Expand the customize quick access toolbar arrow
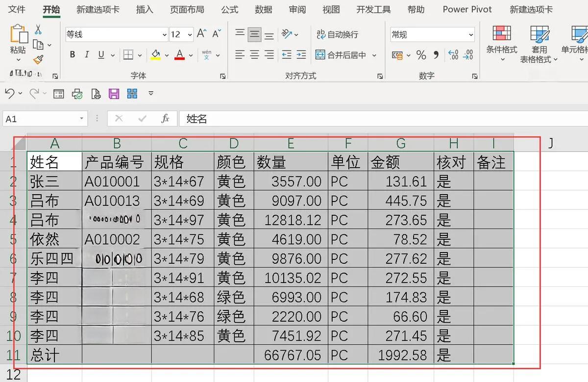 [151, 93]
